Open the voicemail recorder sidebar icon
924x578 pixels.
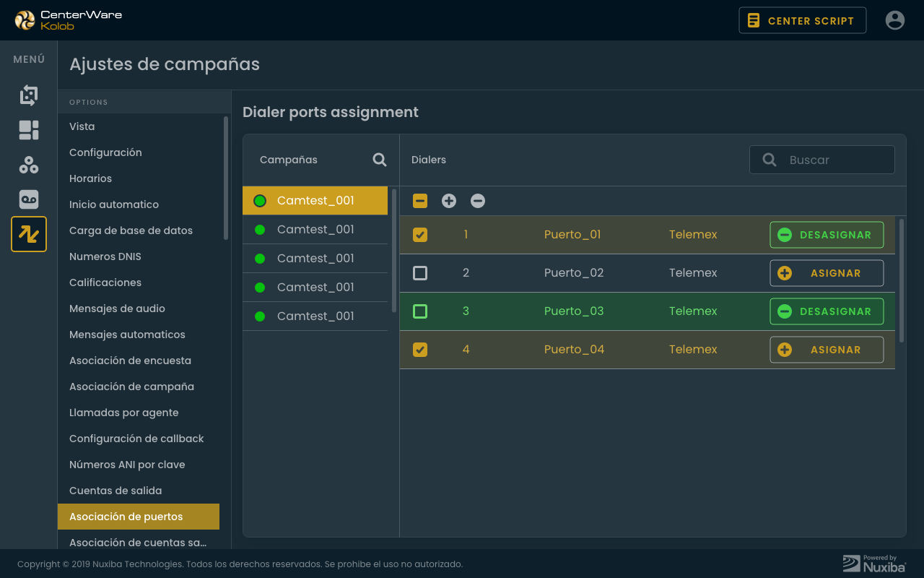[x=29, y=199]
